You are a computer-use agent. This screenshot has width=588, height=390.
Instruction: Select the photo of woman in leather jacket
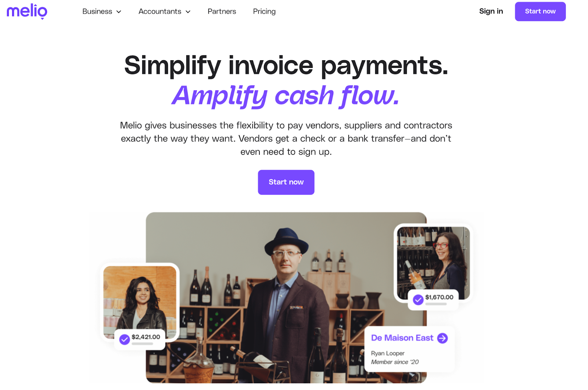tap(140, 302)
